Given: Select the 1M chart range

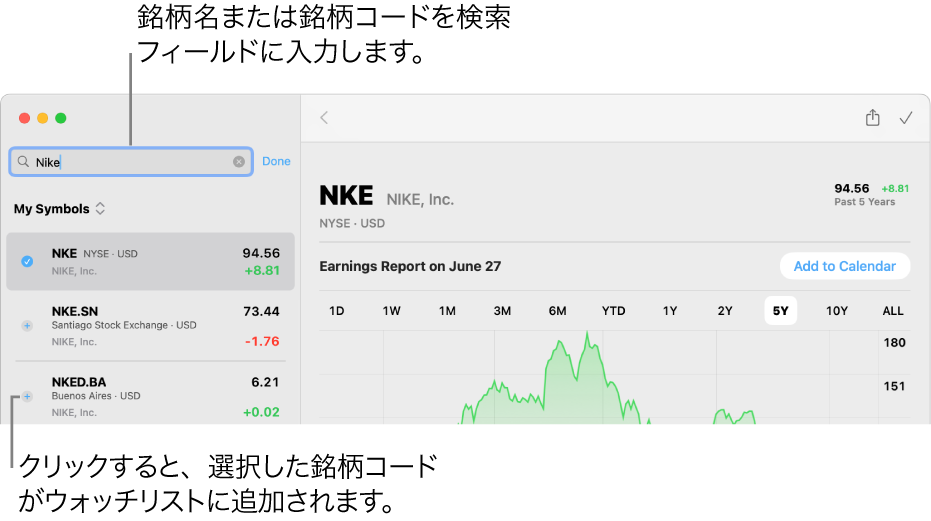Looking at the screenshot, I should click(447, 311).
